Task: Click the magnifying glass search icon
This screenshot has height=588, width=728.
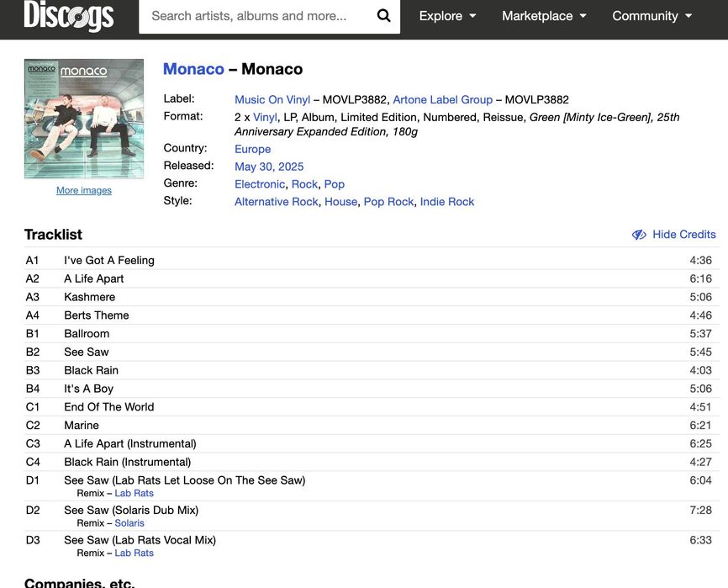Action: [x=383, y=16]
